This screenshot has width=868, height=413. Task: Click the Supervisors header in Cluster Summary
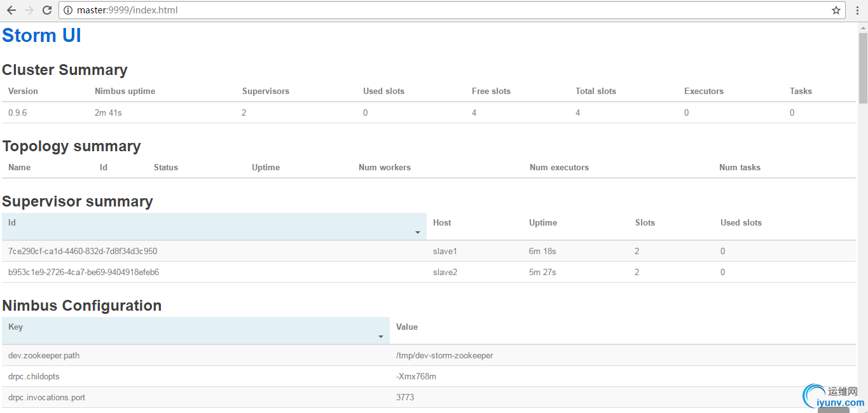[x=266, y=91]
